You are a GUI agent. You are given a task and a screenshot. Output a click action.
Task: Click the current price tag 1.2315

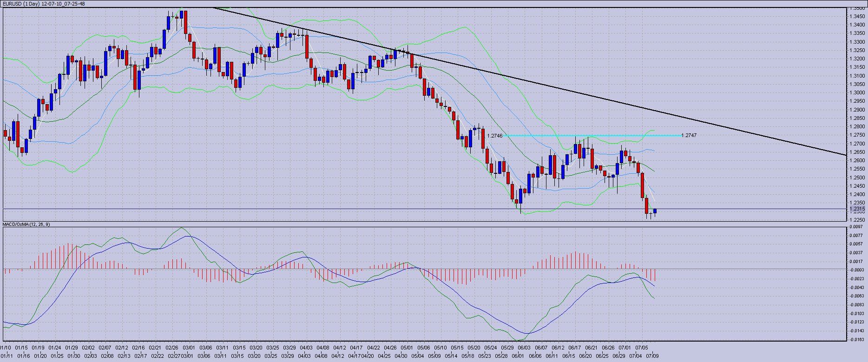[857, 209]
